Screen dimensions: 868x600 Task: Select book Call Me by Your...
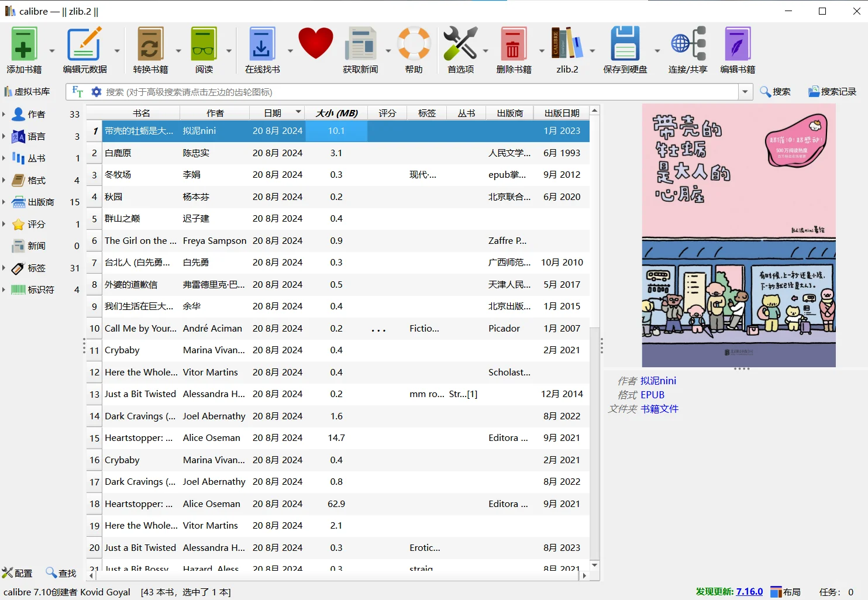click(140, 329)
